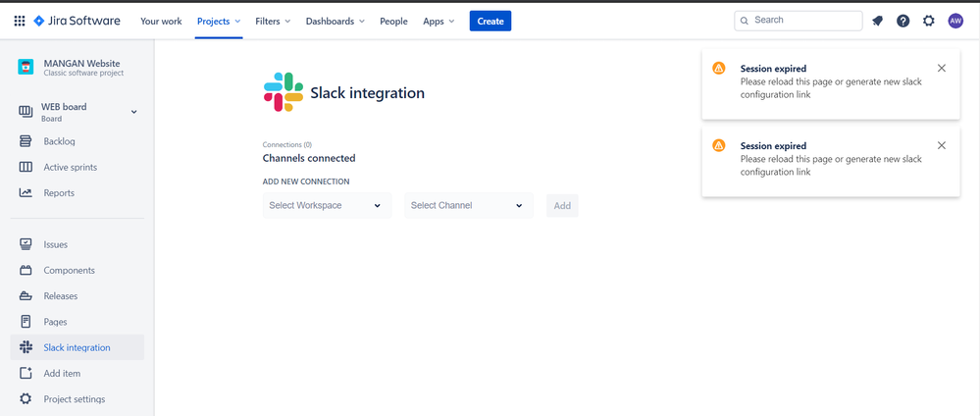Go to Your work
The width and height of the screenshot is (980, 416).
pos(161,22)
